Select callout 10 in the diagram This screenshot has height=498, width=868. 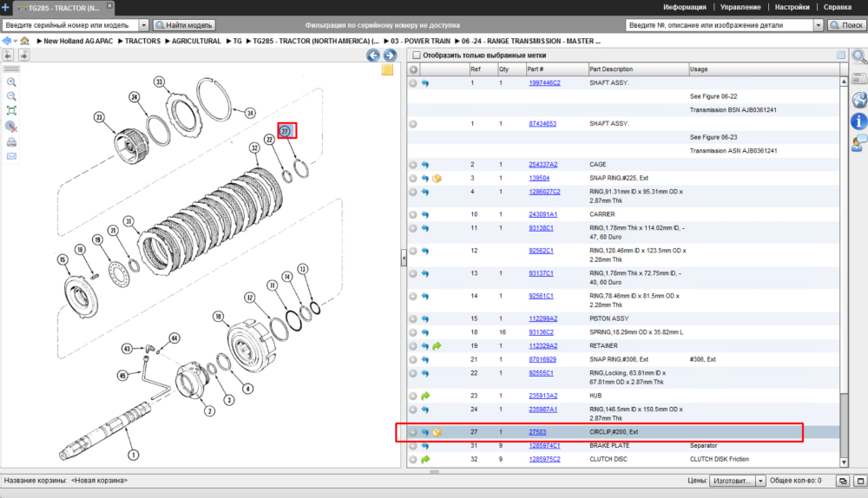[x=218, y=317]
